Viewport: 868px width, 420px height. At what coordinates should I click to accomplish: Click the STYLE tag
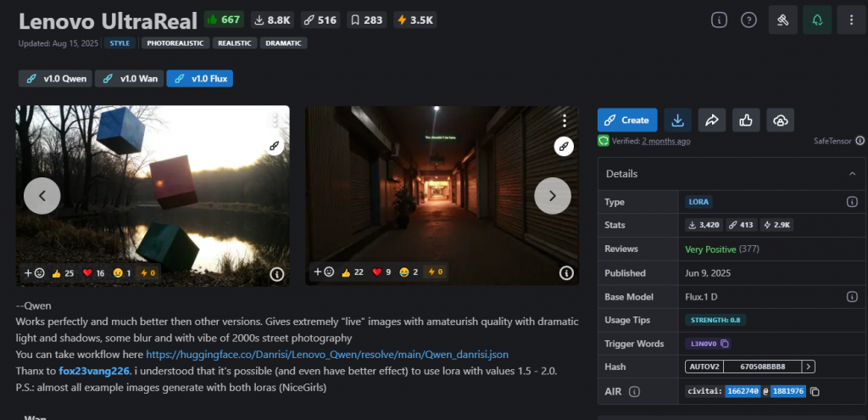pos(120,42)
